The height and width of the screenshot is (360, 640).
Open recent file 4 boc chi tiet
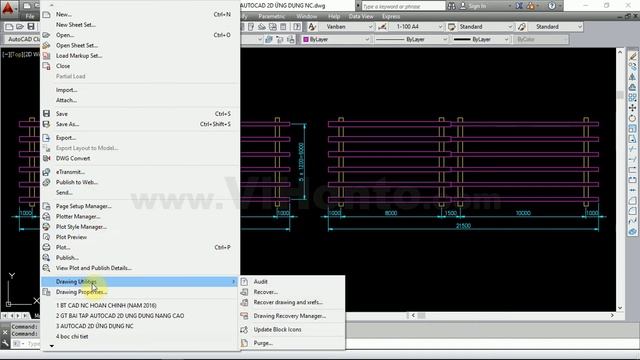point(139,336)
